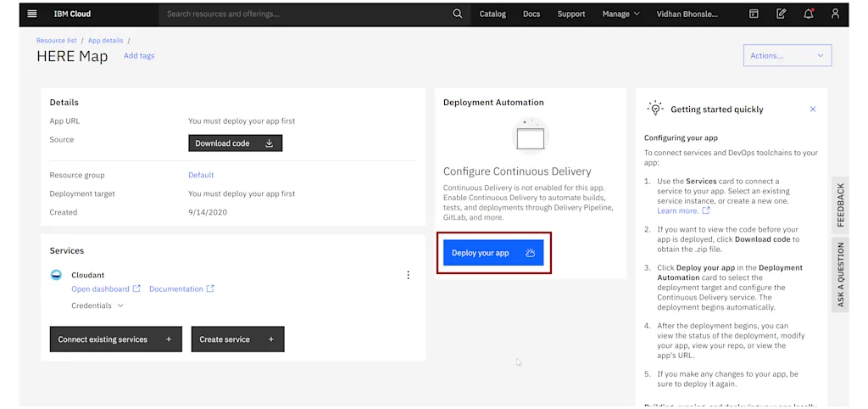Image resolution: width=868 pixels, height=409 pixels.
Task: Open Cloudant overflow menu (three dots)
Action: pyautogui.click(x=408, y=275)
